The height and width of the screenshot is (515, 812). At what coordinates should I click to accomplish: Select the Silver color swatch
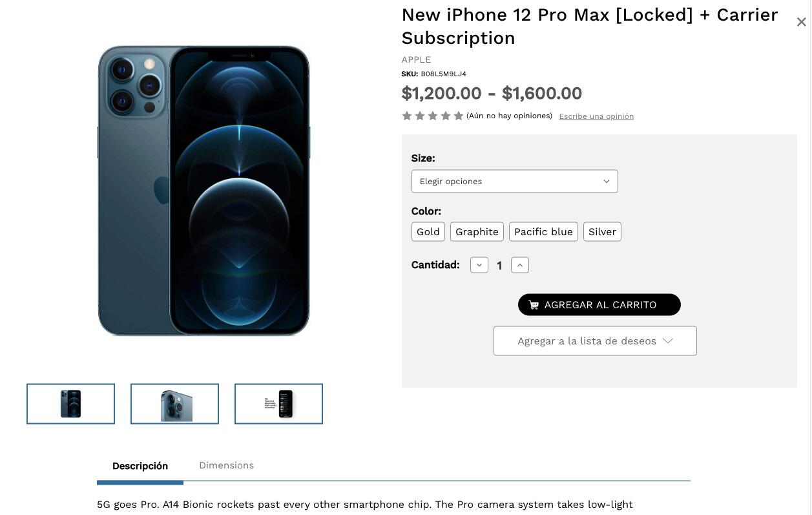pyautogui.click(x=602, y=232)
